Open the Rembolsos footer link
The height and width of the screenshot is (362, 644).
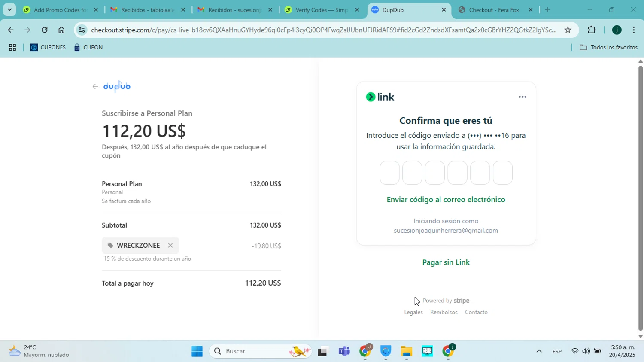(x=444, y=313)
